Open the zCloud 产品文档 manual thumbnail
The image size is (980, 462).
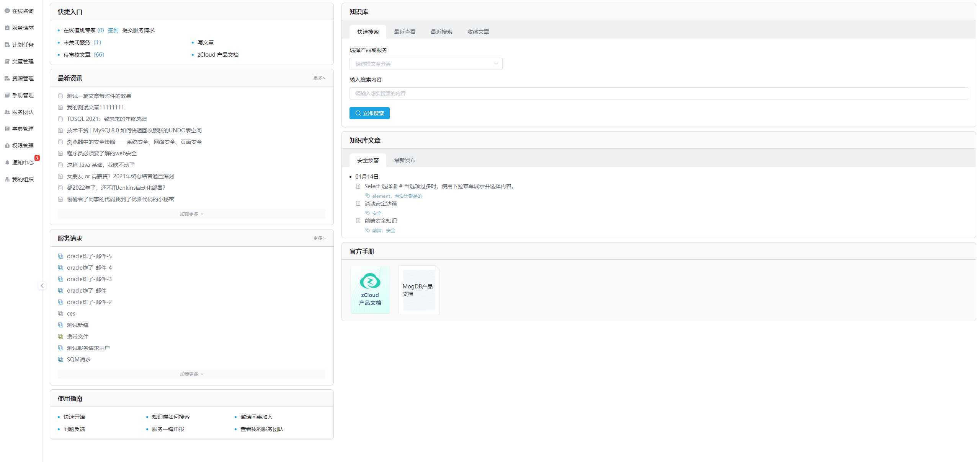370,290
